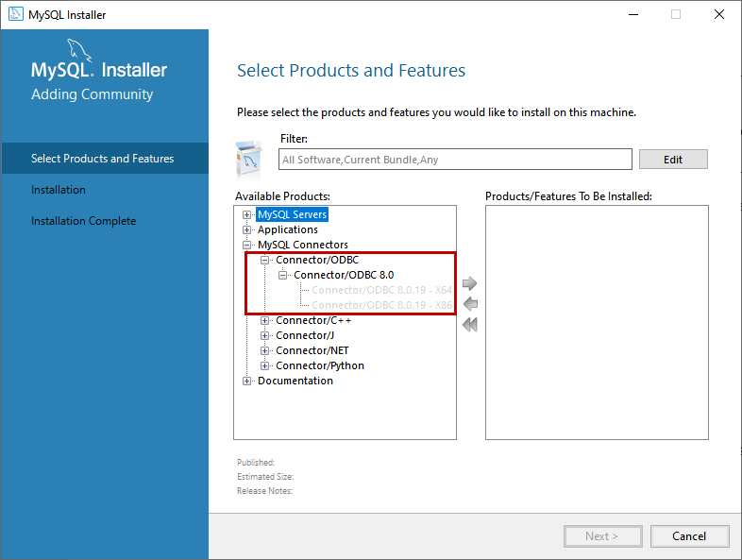Select Connector/J tree item
This screenshot has height=560, width=742.
pyautogui.click(x=305, y=335)
